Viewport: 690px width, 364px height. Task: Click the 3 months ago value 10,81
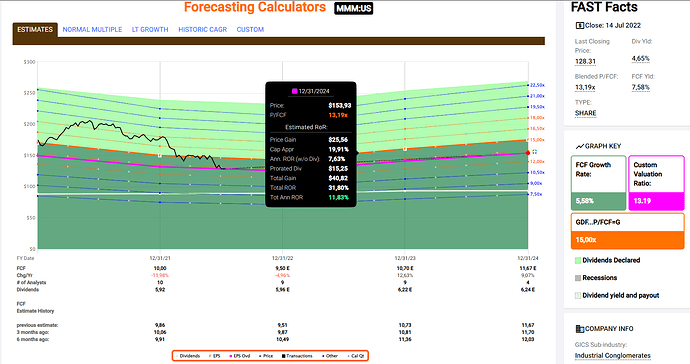click(405, 332)
